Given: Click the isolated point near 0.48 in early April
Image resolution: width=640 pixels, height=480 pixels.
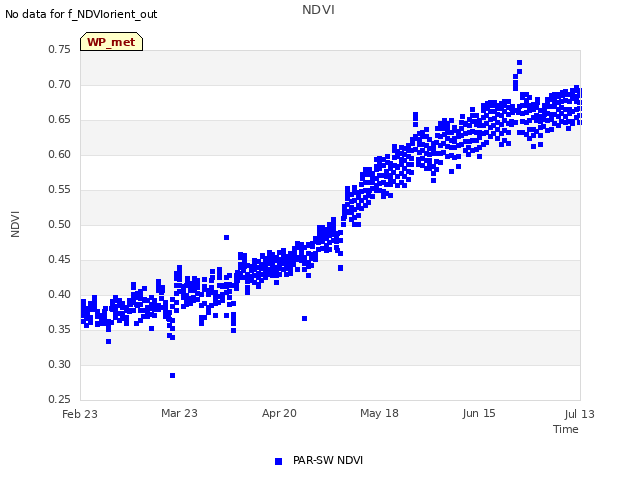Looking at the screenshot, I should [x=227, y=238].
